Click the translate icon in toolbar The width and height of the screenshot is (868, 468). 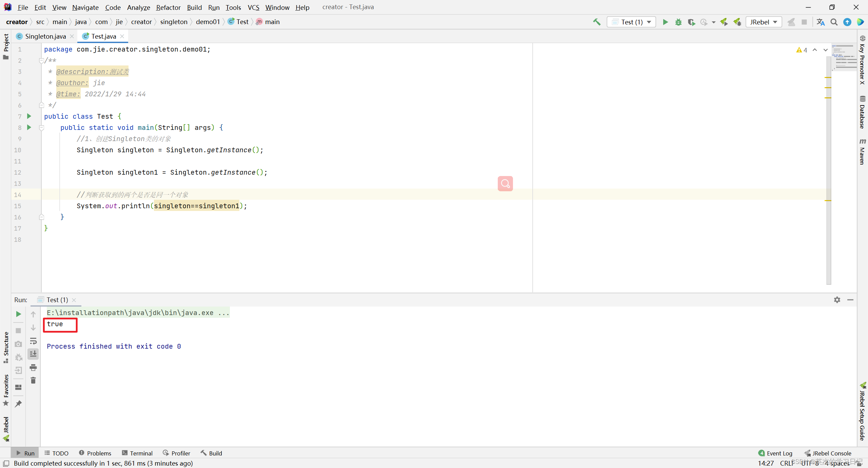click(x=821, y=22)
